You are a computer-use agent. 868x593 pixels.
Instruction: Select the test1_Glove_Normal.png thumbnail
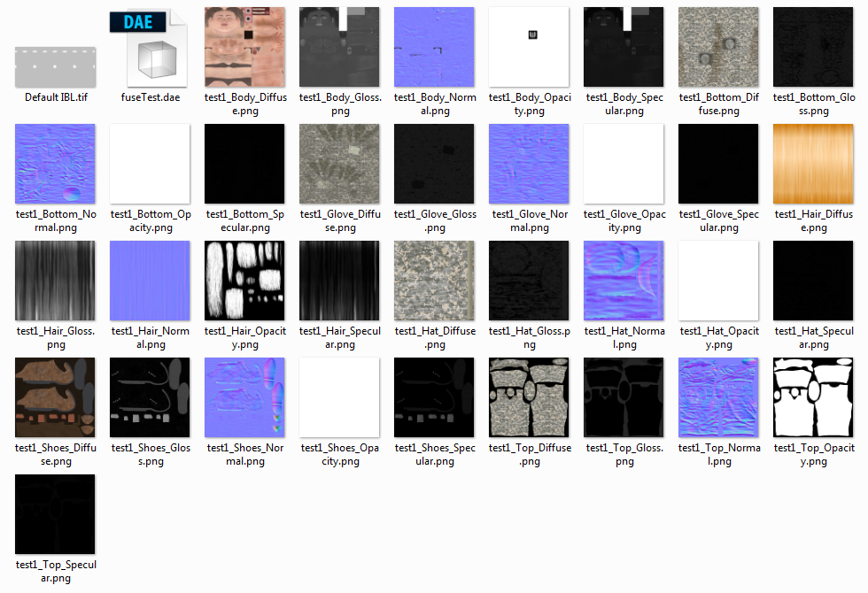(x=529, y=164)
